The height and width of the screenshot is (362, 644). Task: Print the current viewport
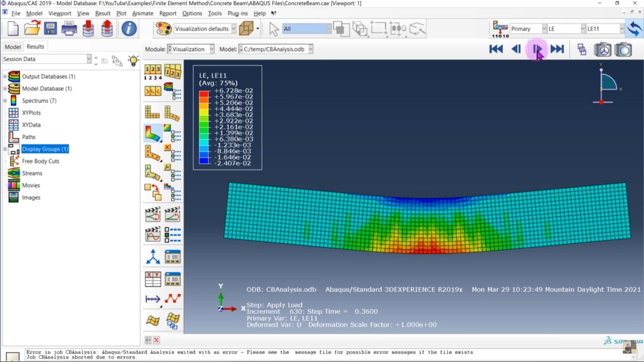pyautogui.click(x=69, y=29)
